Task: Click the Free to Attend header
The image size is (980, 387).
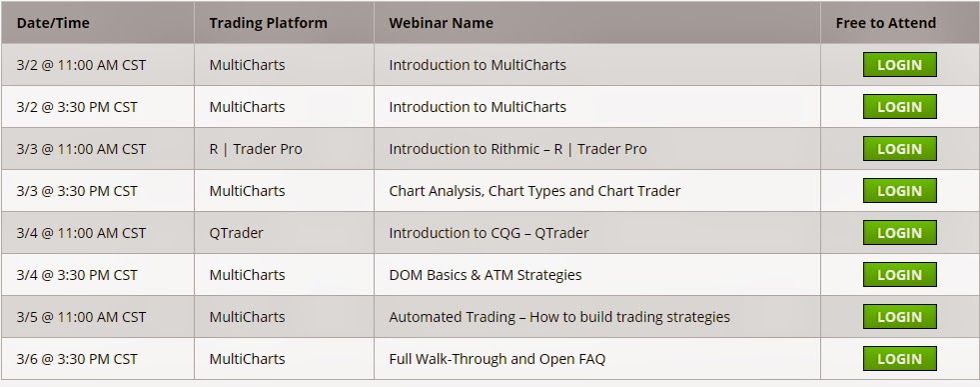Action: (x=886, y=23)
